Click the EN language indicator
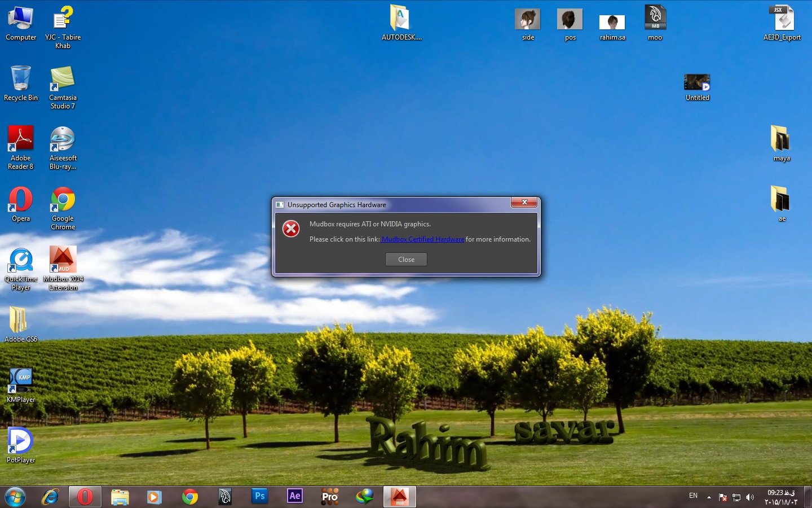Screen dimensions: 812x508 coord(693,496)
